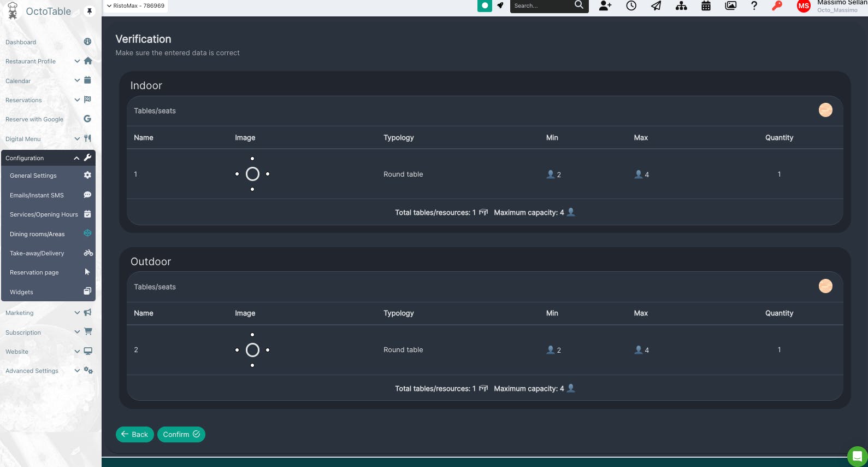This screenshot has width=868, height=467.
Task: Click the question mark help icon
Action: point(754,6)
